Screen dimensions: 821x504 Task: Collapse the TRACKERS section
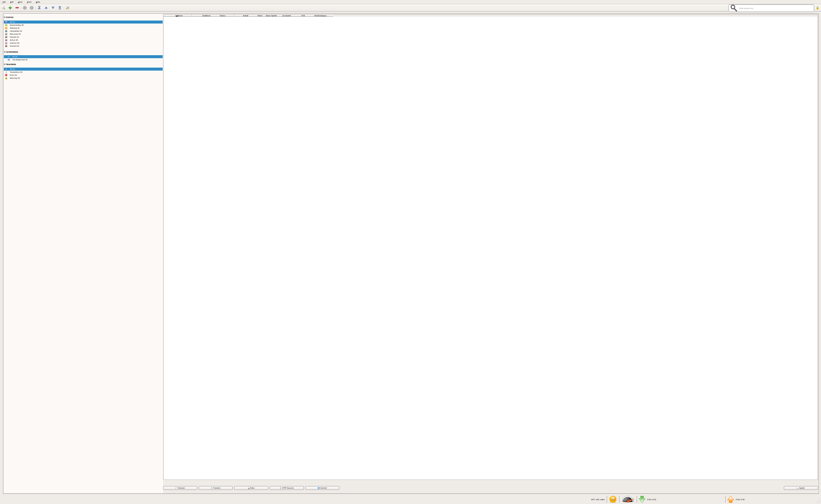pos(5,64)
